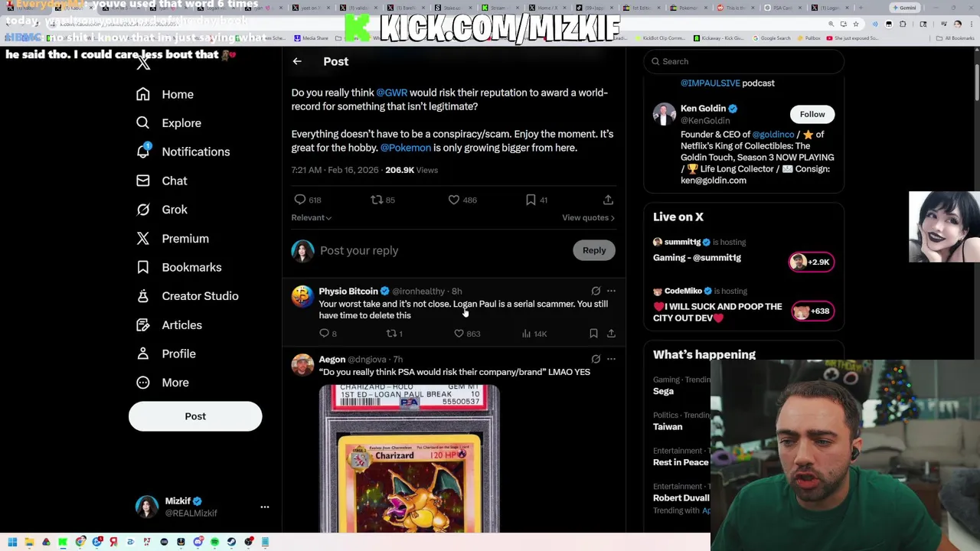Open @GWR mention link
980x551 pixels.
click(391, 93)
